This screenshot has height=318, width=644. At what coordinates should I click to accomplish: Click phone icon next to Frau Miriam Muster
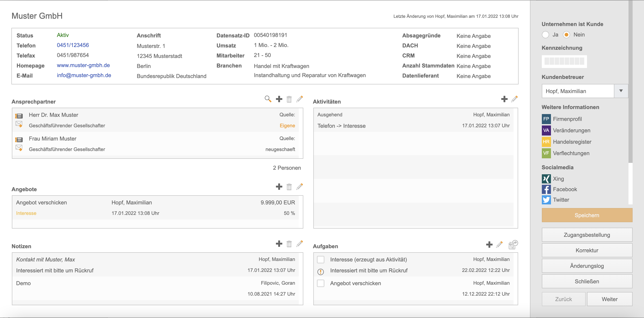tap(19, 140)
